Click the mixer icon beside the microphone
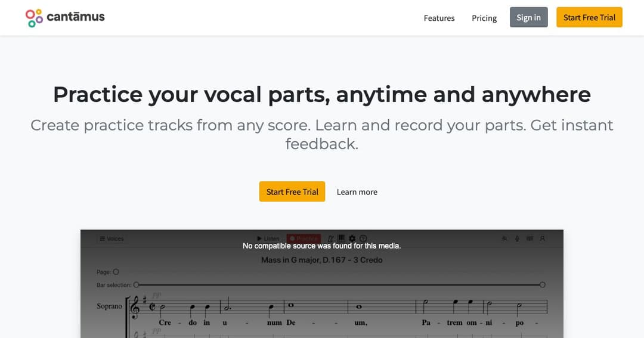Viewport: 644px width, 338px height. [530, 238]
